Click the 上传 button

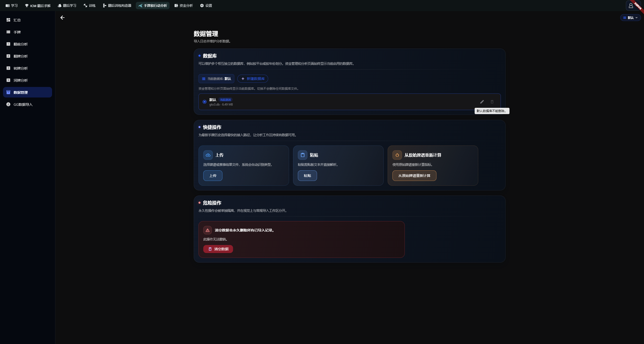pyautogui.click(x=213, y=176)
